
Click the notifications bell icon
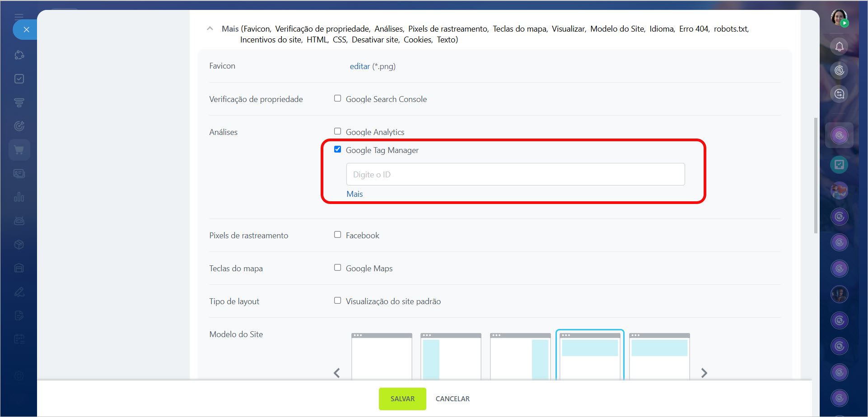839,46
